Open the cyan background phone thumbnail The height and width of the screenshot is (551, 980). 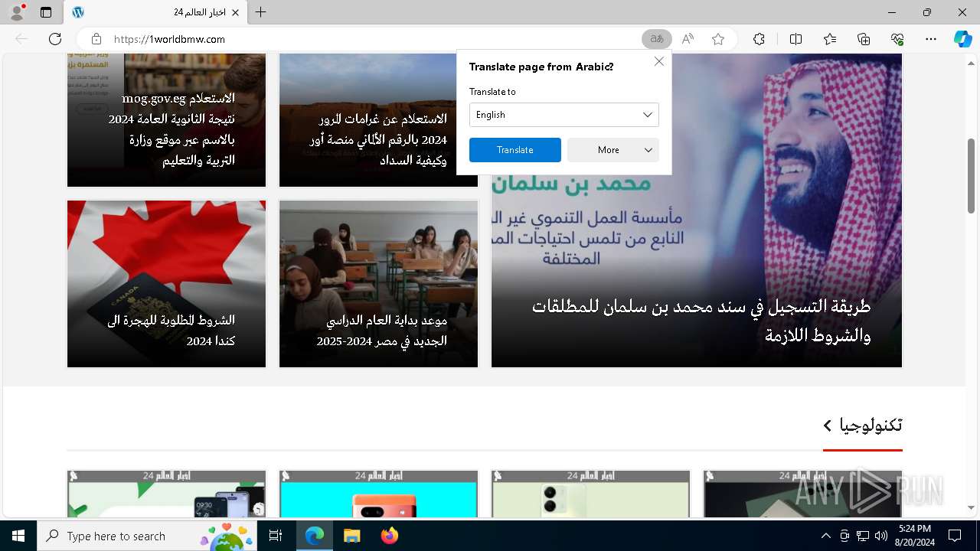tap(378, 494)
